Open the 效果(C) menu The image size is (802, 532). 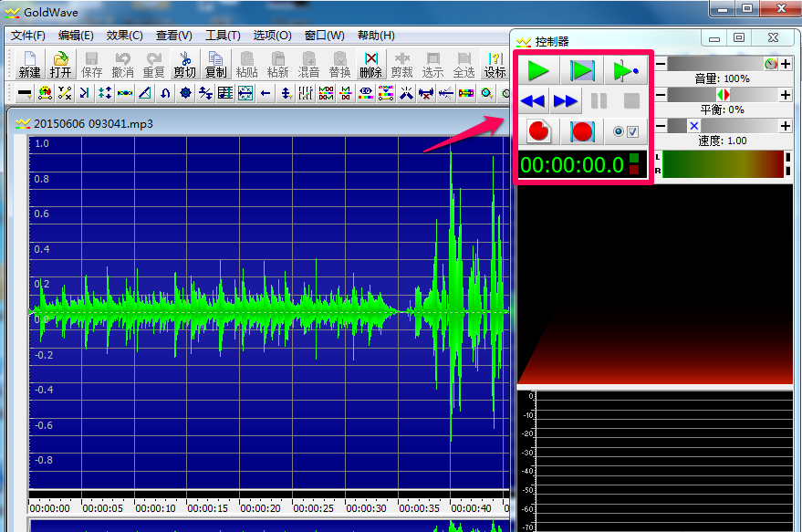pyautogui.click(x=124, y=36)
